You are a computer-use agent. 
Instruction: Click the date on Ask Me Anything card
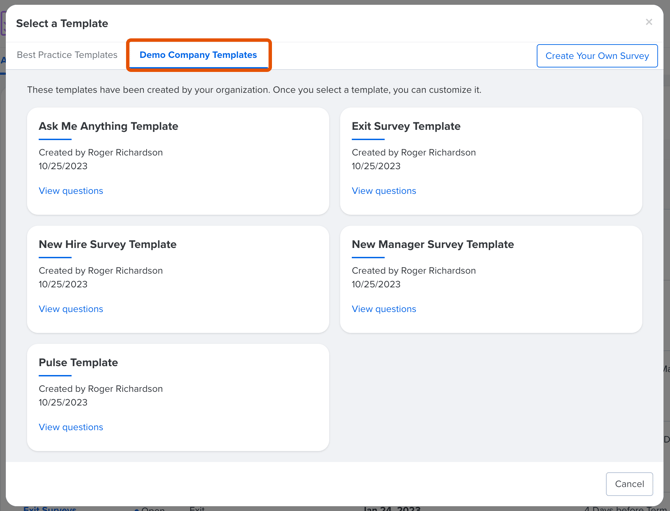63,167
